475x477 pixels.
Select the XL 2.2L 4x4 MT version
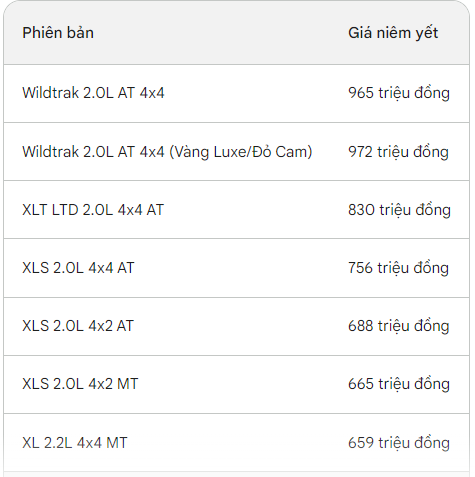tap(75, 443)
